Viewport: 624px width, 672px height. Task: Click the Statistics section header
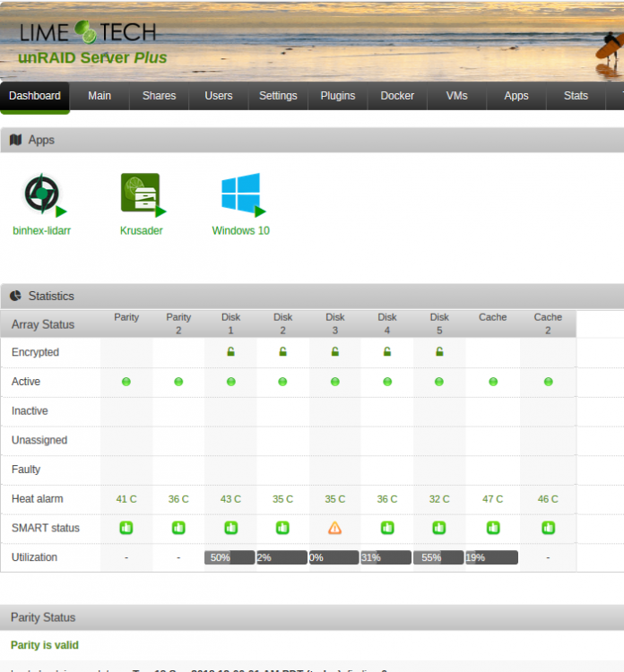(x=312, y=296)
